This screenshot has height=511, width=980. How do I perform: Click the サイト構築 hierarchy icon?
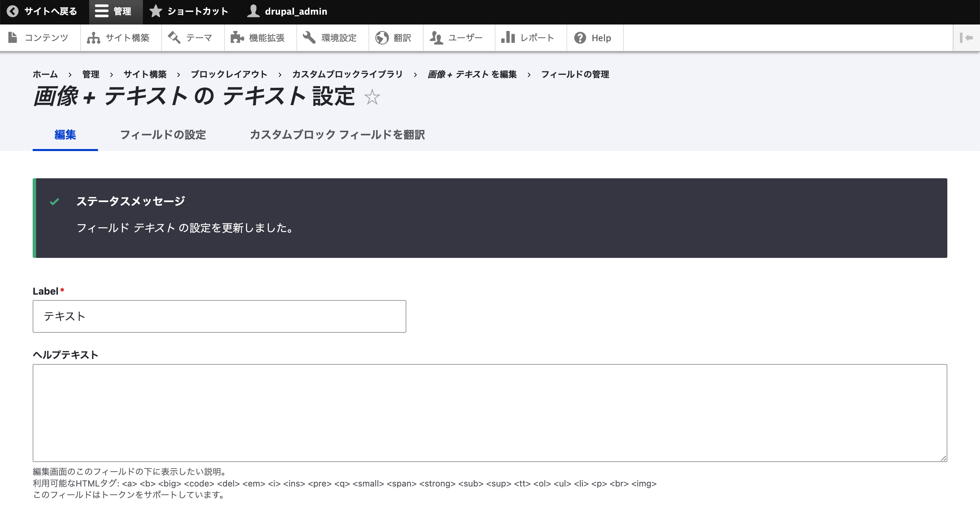click(93, 38)
